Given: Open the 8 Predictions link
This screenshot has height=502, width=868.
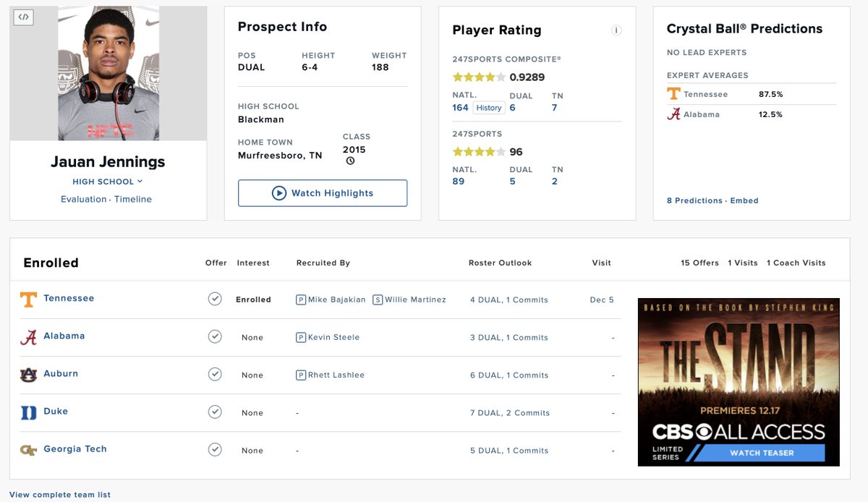Looking at the screenshot, I should coord(694,200).
